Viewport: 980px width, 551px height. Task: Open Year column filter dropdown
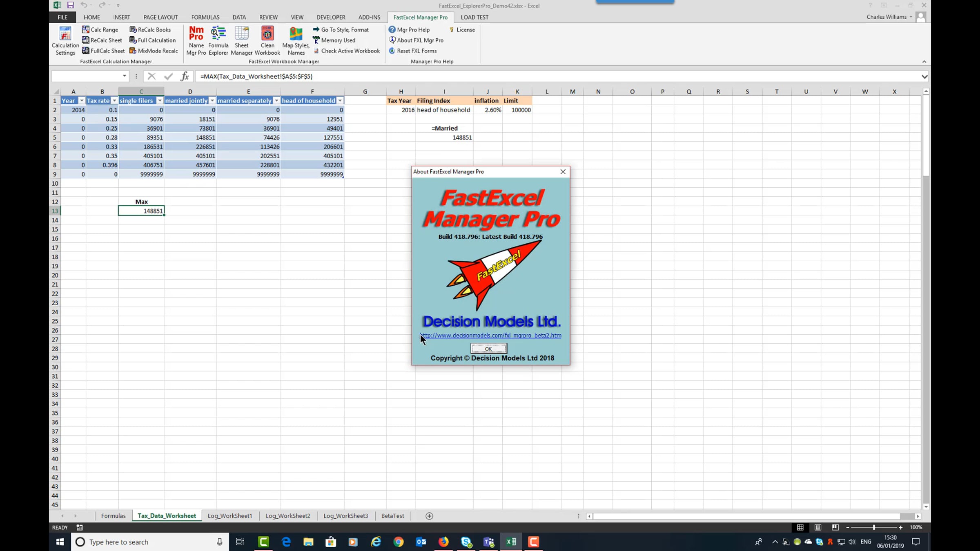(x=82, y=101)
